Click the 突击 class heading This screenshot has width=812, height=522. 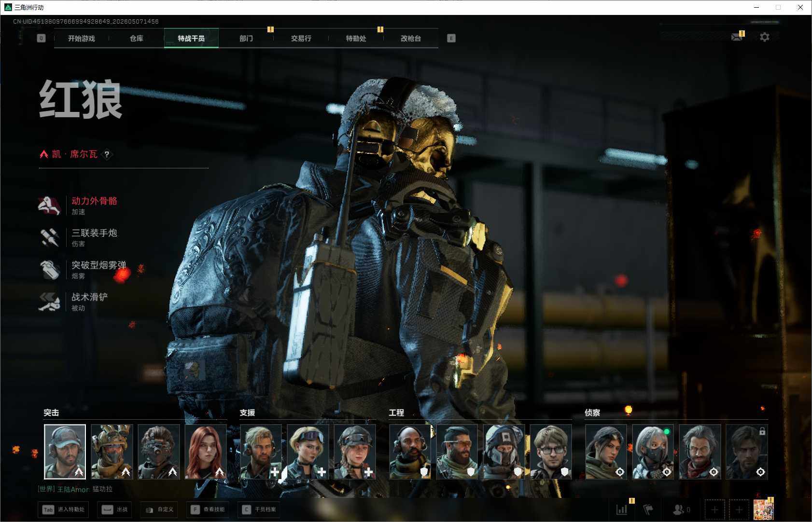pyautogui.click(x=51, y=413)
